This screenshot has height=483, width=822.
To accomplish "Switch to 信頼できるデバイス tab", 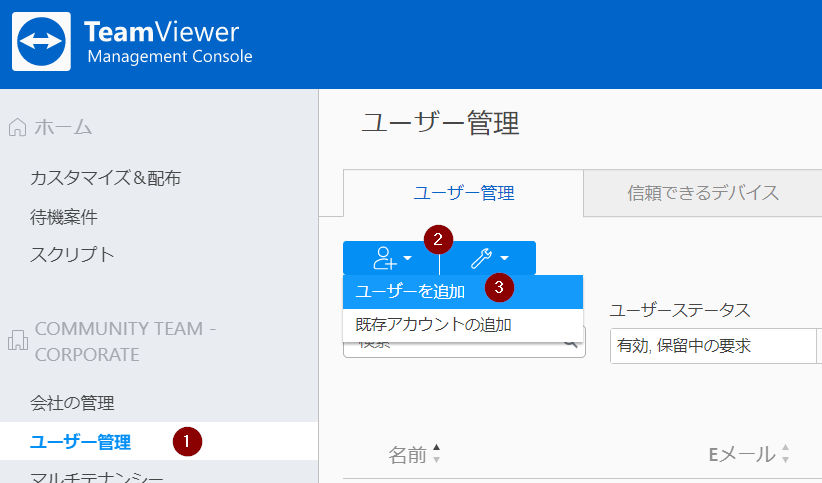I will [702, 193].
